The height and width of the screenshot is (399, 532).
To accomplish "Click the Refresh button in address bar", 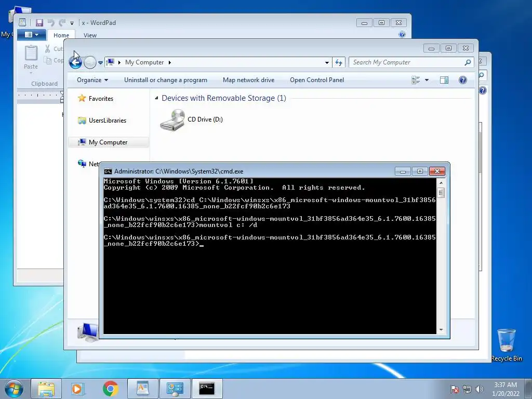I will (339, 62).
